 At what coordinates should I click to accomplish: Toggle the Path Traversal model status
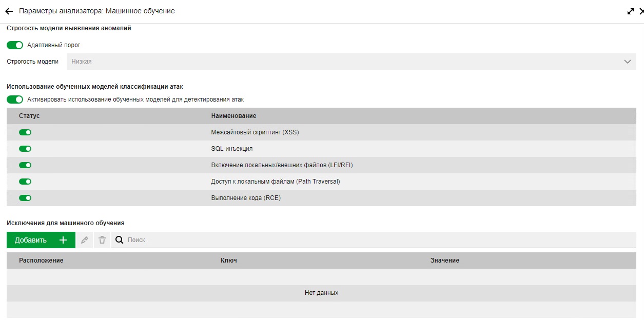pyautogui.click(x=25, y=182)
